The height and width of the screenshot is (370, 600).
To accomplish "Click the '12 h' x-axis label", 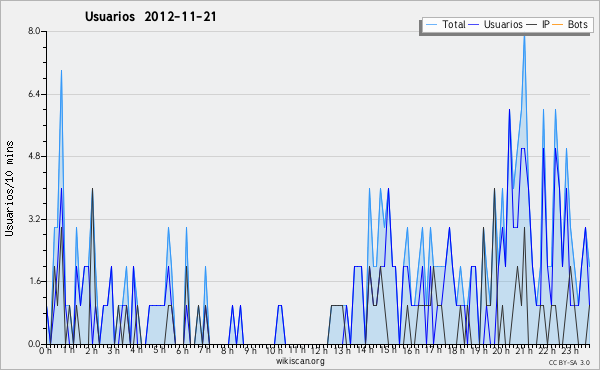I will 319,351.
